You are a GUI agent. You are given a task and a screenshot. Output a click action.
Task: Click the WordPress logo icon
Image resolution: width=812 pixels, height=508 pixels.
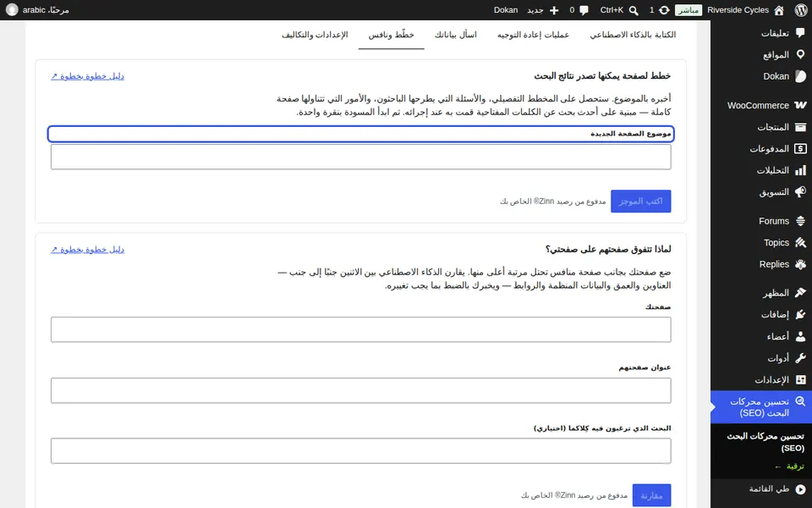(801, 10)
